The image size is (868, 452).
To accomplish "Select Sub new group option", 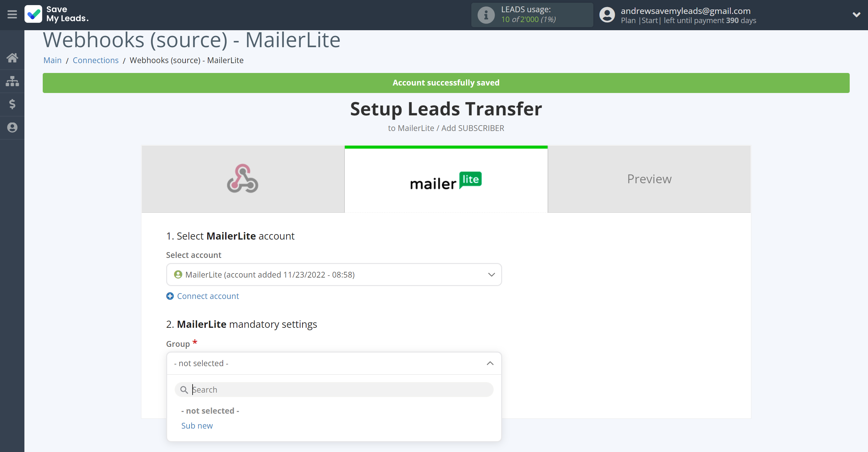I will [x=197, y=425].
